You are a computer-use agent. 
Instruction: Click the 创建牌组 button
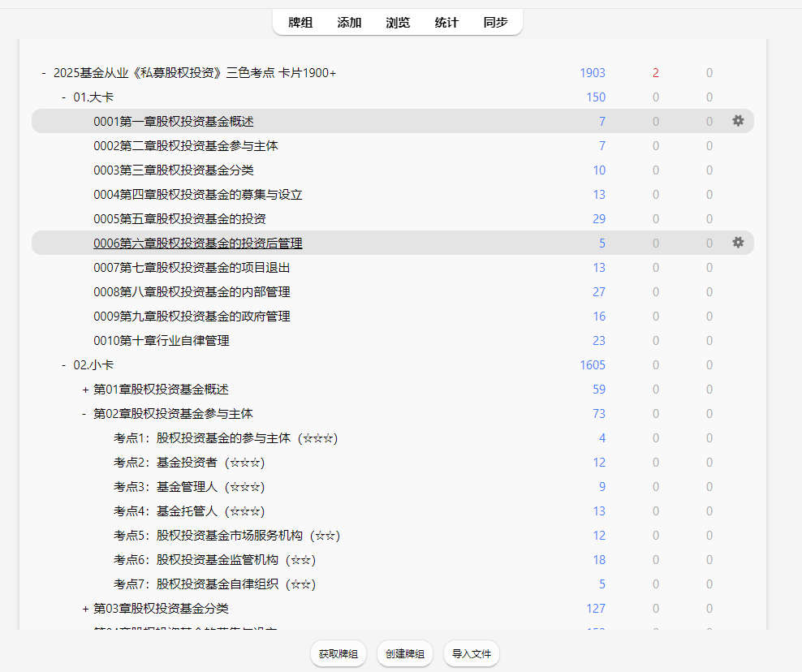click(x=405, y=653)
